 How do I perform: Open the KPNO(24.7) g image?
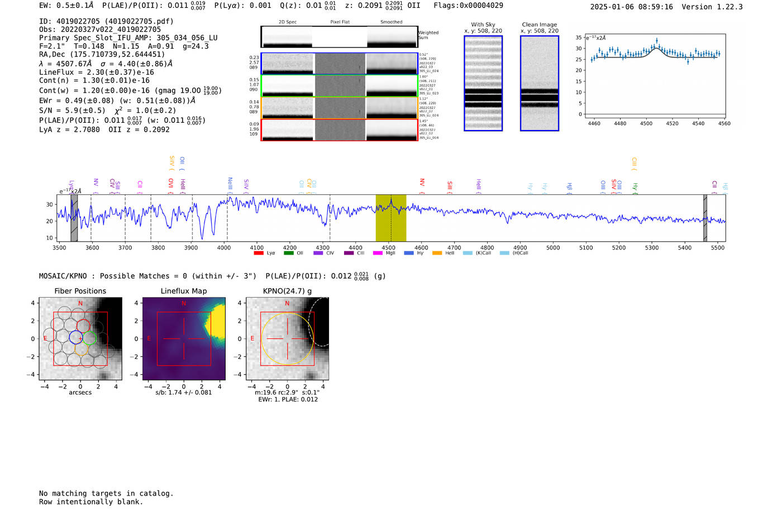tap(287, 339)
